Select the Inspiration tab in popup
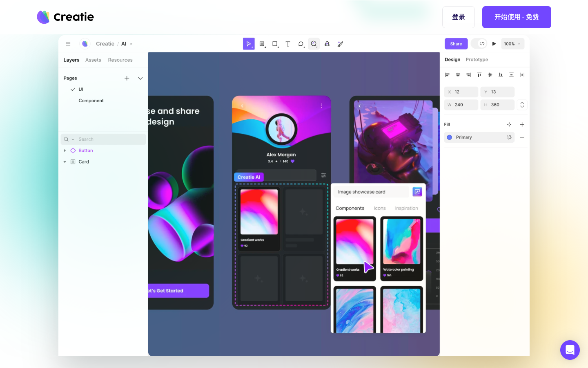This screenshot has height=368, width=588. point(407,208)
